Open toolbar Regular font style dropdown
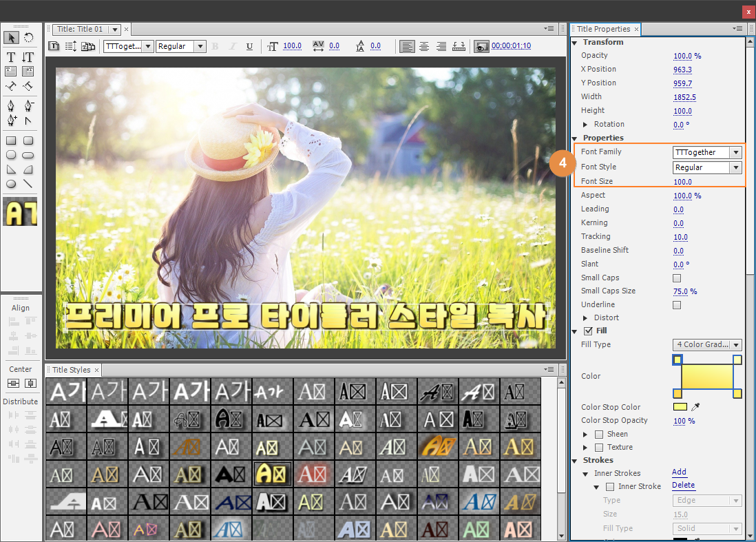 [x=181, y=46]
